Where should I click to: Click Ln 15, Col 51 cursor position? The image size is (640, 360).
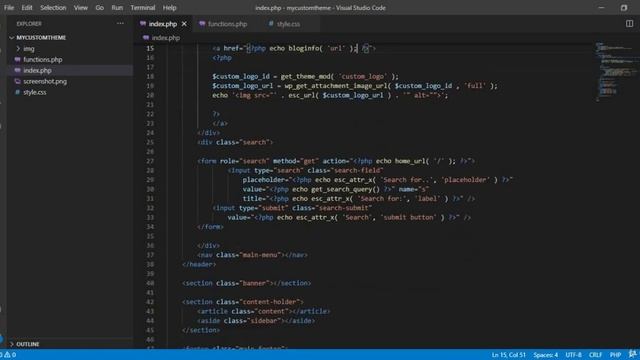(509, 355)
